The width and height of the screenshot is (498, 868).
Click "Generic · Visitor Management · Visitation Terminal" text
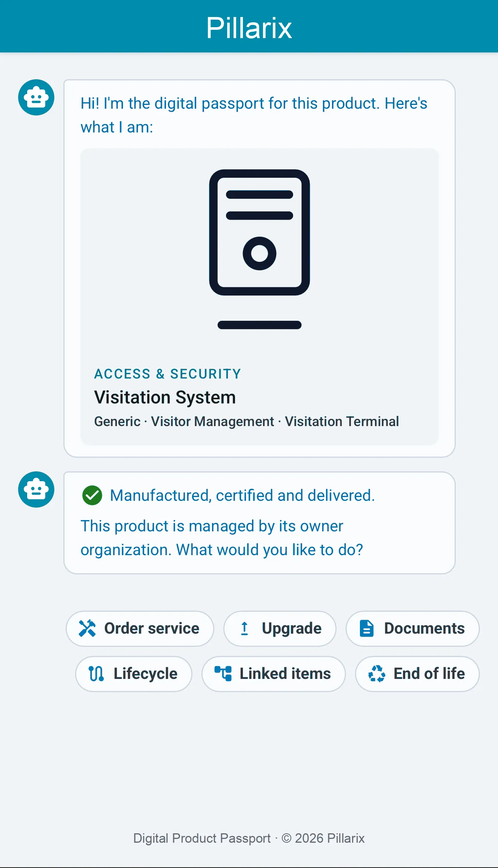click(246, 421)
